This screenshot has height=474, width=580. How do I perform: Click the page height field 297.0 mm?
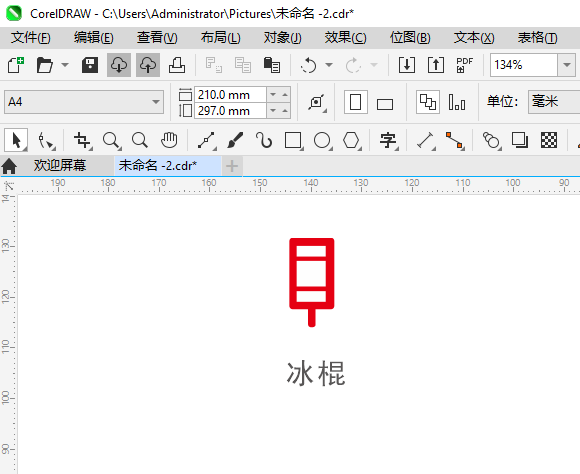pyautogui.click(x=230, y=111)
